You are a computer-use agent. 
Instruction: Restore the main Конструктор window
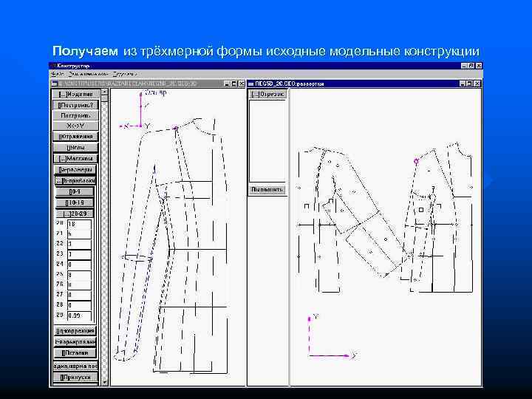[471, 66]
